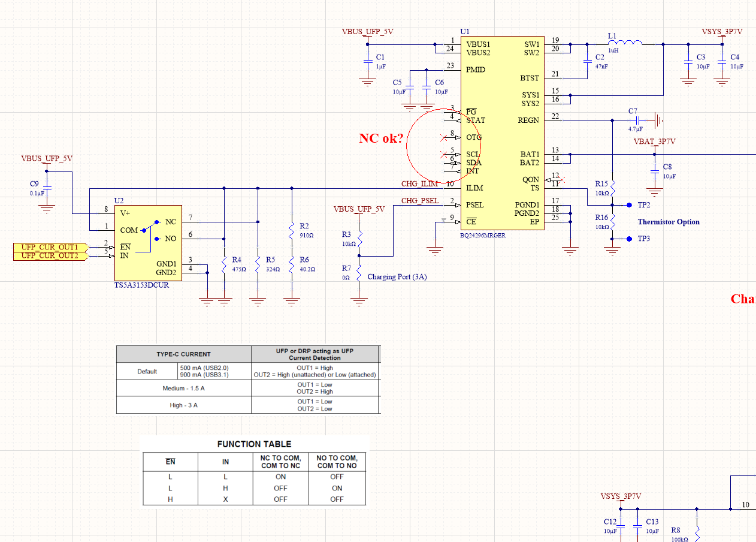This screenshot has width=756, height=542.
Task: Click the no-connect X on OTG pin 8
Action: point(444,137)
